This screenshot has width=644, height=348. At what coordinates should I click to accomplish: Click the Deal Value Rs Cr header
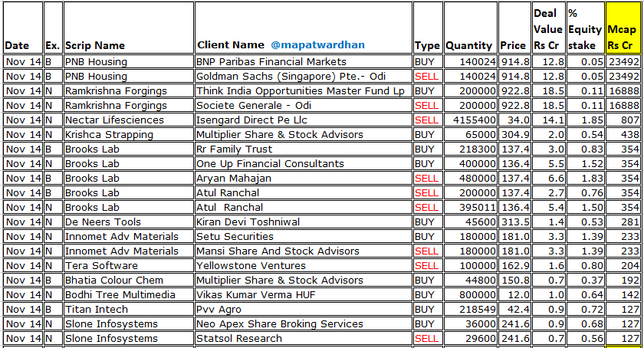pos(548,29)
